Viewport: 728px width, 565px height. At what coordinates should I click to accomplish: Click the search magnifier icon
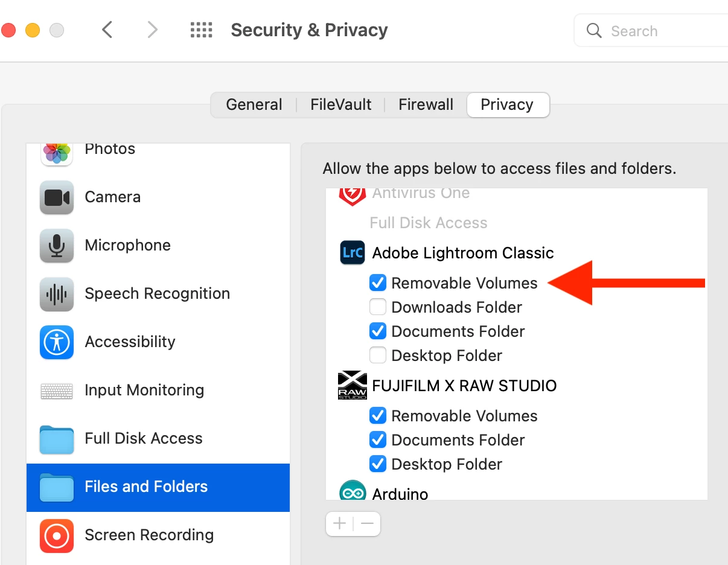[x=594, y=31]
